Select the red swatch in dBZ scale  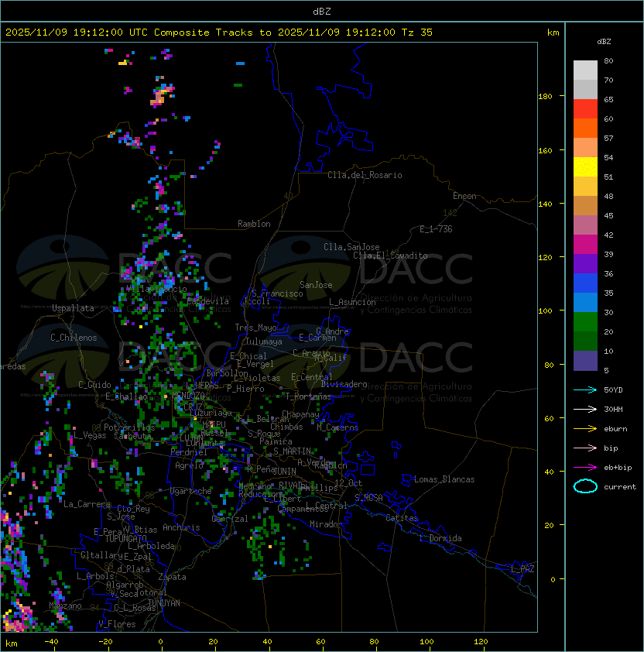(585, 109)
